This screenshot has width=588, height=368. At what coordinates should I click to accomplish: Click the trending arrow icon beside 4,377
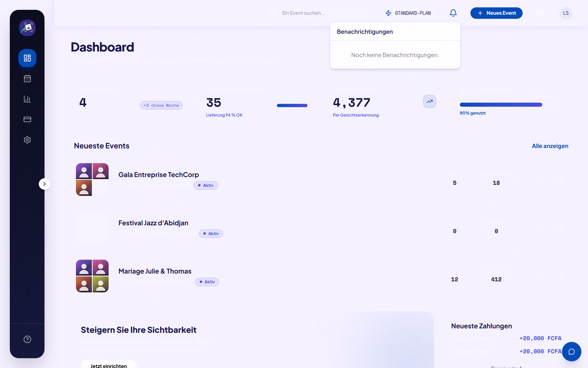click(x=429, y=101)
